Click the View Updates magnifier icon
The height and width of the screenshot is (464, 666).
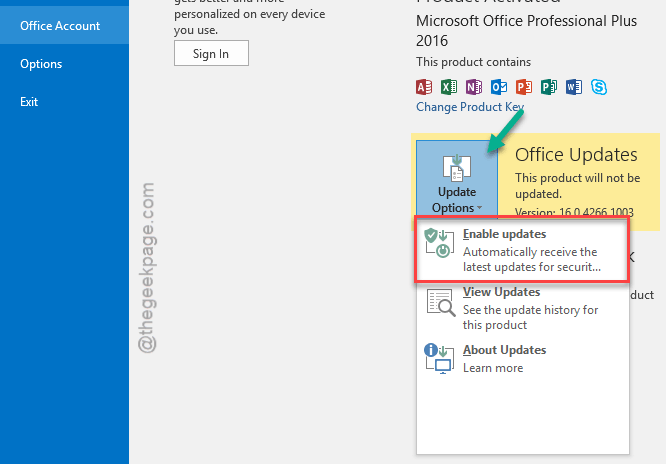tap(441, 303)
